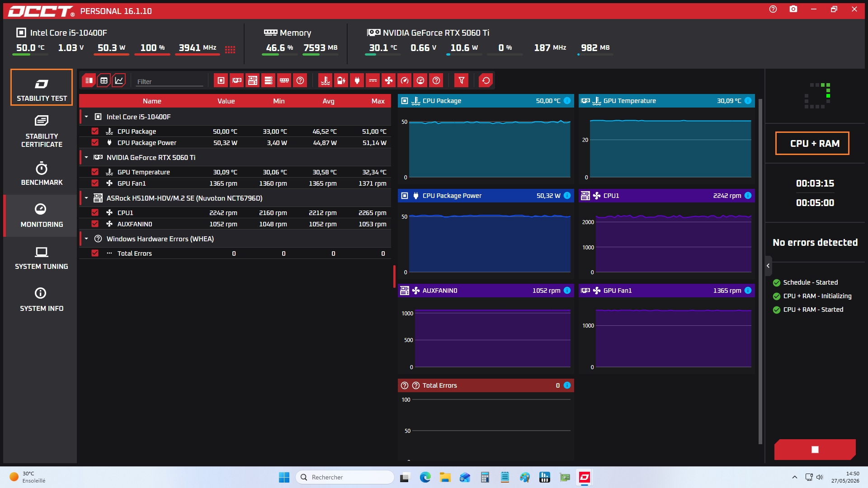This screenshot has height=488, width=868.
Task: Sort table by Name column
Action: pos(152,101)
